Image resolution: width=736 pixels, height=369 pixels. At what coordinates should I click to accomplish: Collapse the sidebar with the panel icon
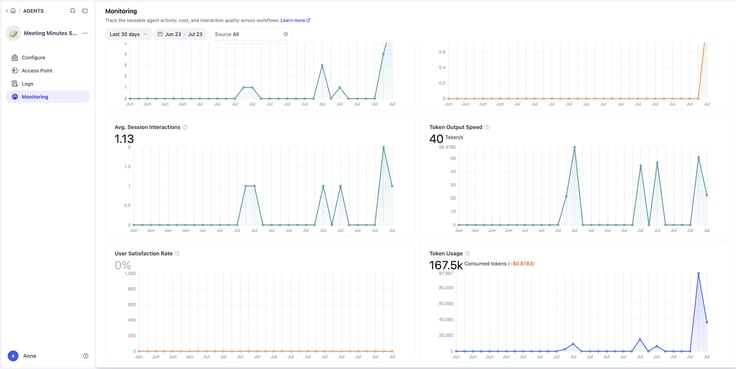tap(85, 11)
